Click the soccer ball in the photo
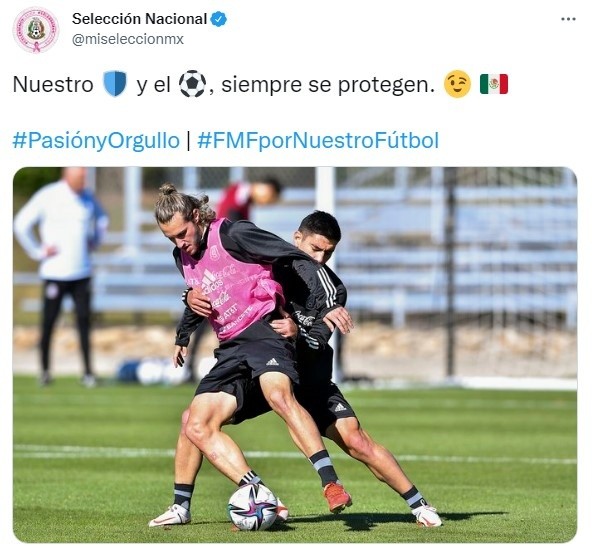Viewport: 592px width, 549px height. (x=253, y=506)
